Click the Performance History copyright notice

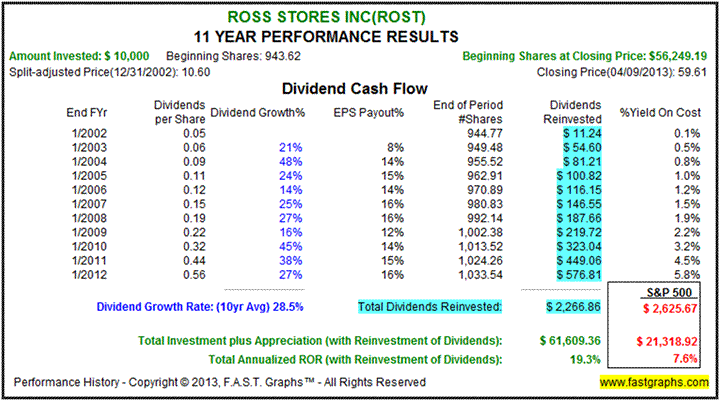[x=219, y=382]
